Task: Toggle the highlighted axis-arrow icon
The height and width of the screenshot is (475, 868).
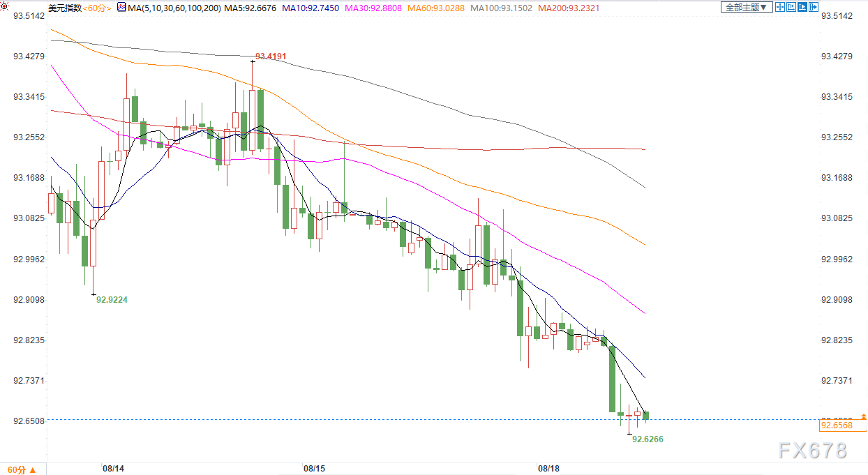Action: [802, 7]
